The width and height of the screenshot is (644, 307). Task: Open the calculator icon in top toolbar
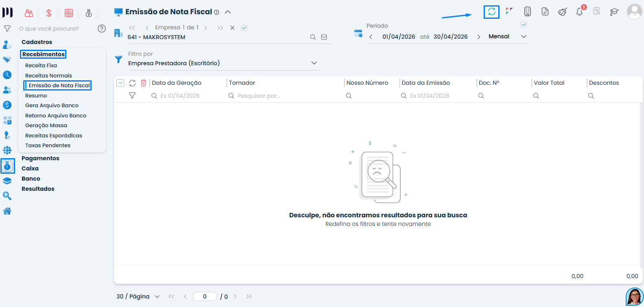[x=527, y=12]
